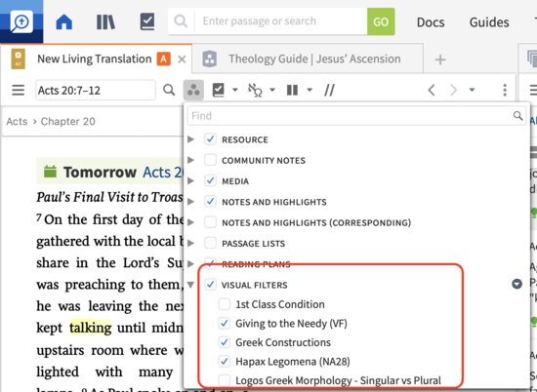The height and width of the screenshot is (392, 537).
Task: Open the Guides menu
Action: pos(489,22)
